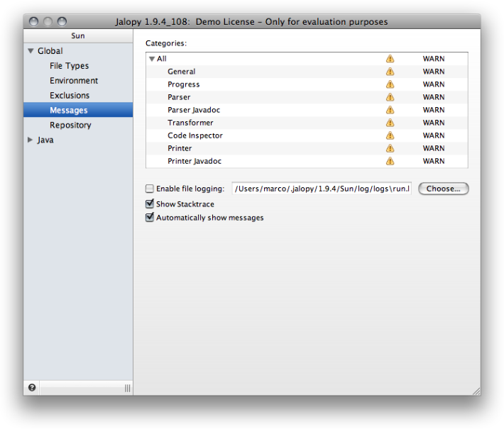The height and width of the screenshot is (429, 504).
Task: Click WARN level for Progress
Action: [434, 84]
